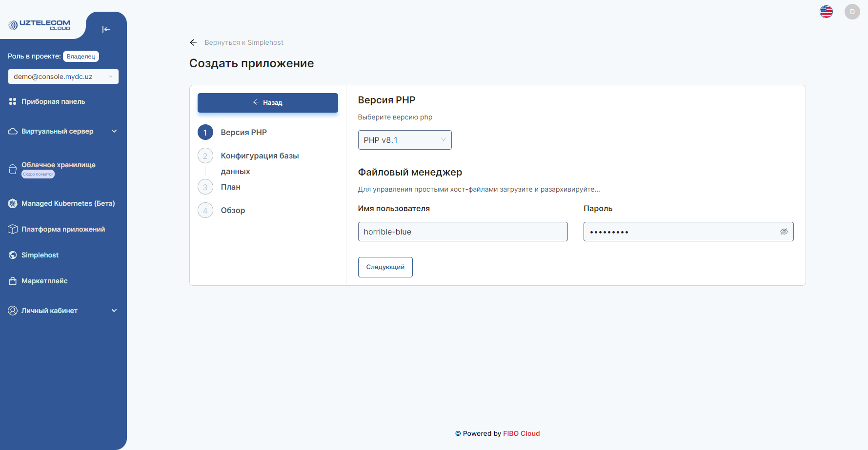Toggle password visibility with the eye icon

click(x=784, y=232)
